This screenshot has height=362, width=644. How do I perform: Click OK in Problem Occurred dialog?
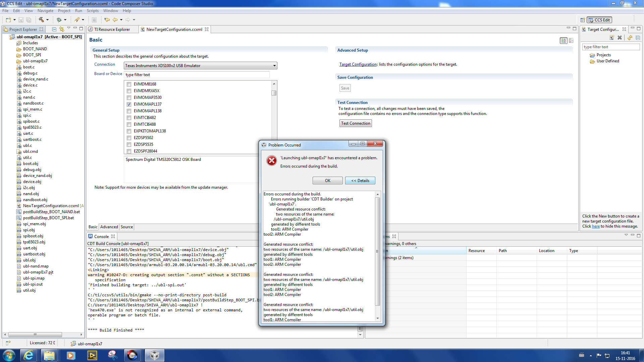(x=328, y=181)
